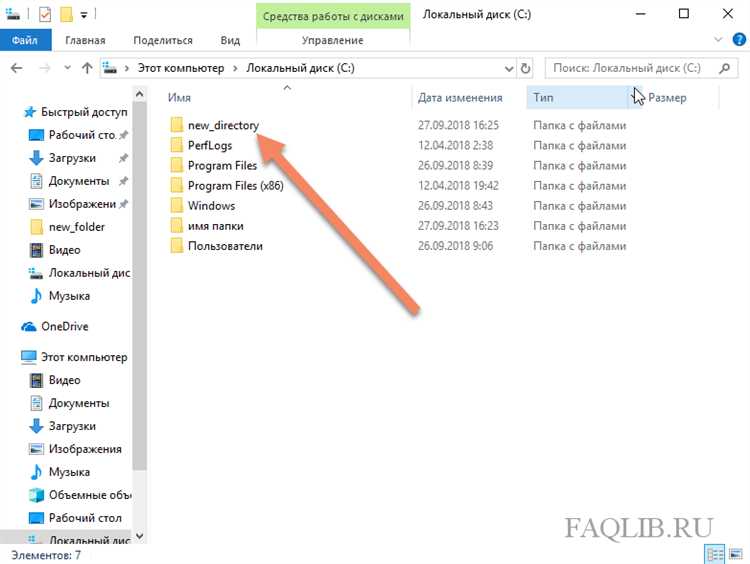750x564 pixels.
Task: Click the window system icon in title bar
Action: [13, 14]
